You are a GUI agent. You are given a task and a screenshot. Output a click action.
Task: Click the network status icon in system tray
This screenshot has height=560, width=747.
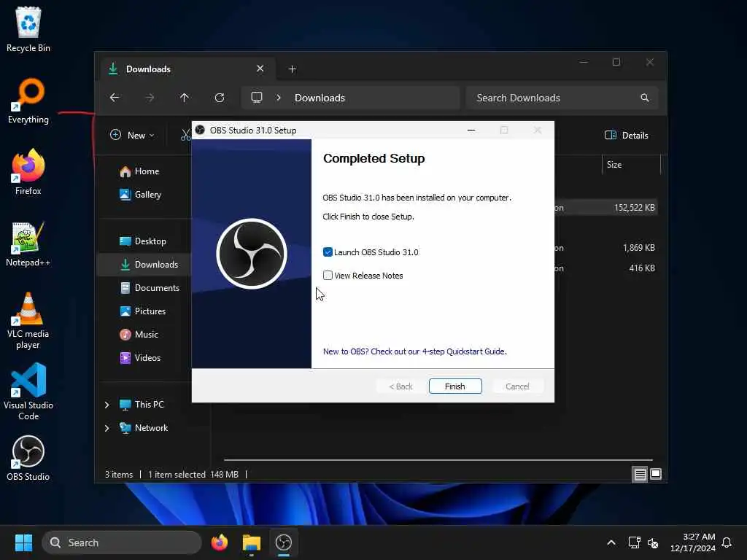(x=634, y=542)
